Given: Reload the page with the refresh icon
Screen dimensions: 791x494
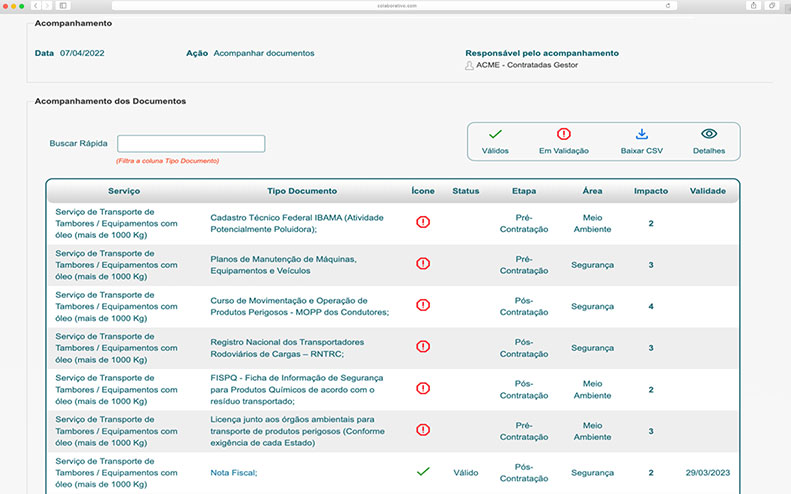Looking at the screenshot, I should click(668, 6).
